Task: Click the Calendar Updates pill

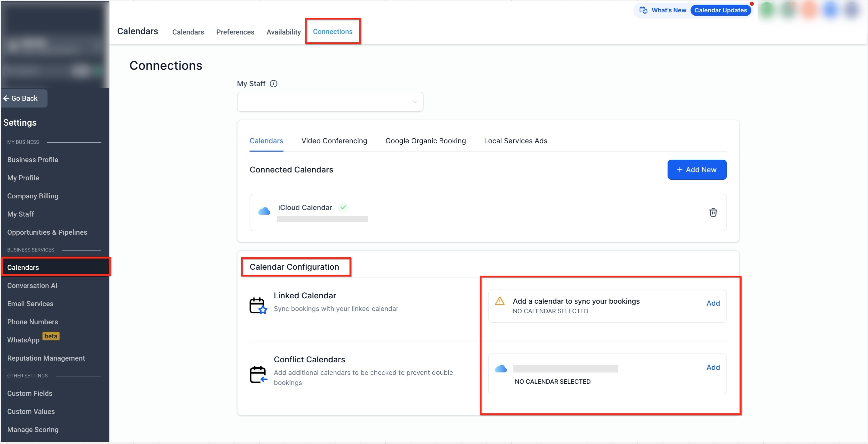Action: coord(721,10)
